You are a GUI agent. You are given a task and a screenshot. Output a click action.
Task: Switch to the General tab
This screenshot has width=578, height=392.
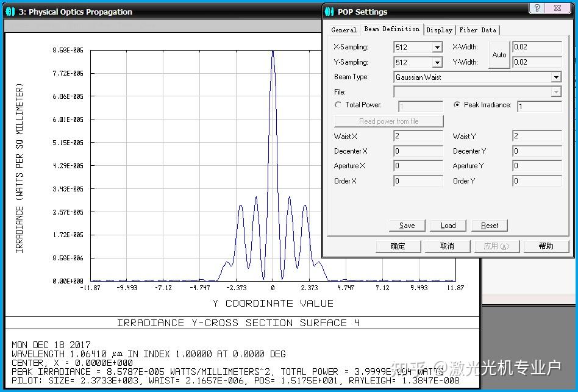tap(344, 30)
